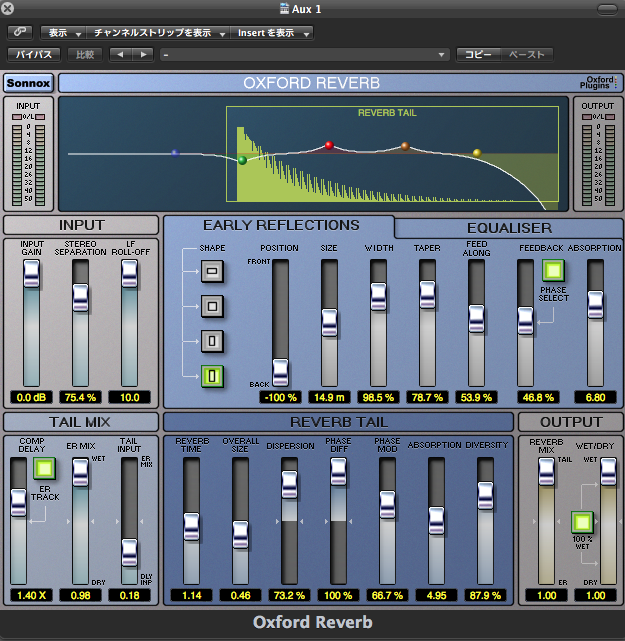
Task: Click the Feedback slider handle
Action: pos(526,321)
